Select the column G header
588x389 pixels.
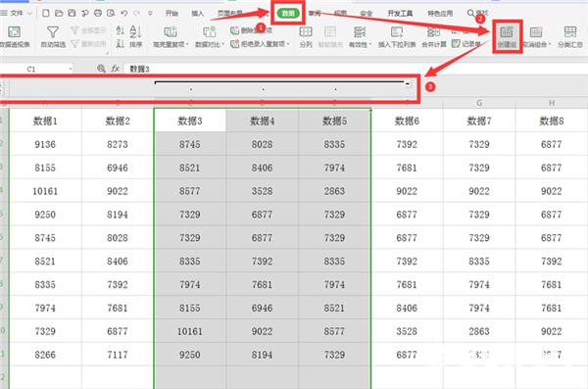(479, 103)
